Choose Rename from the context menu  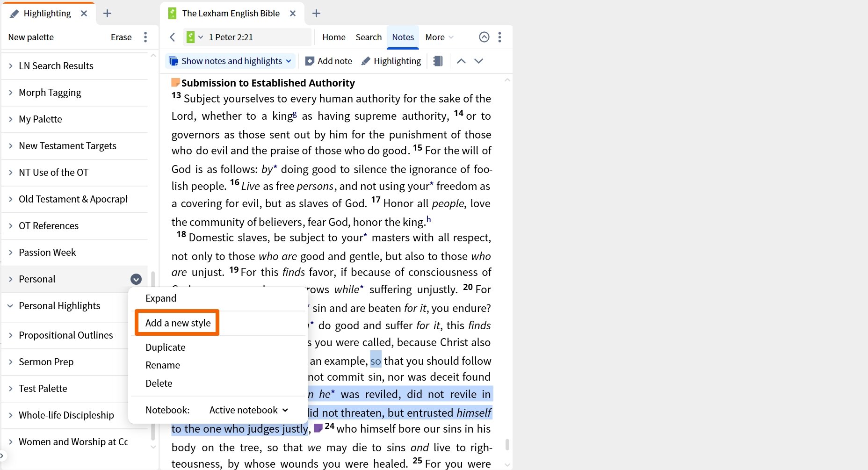163,365
